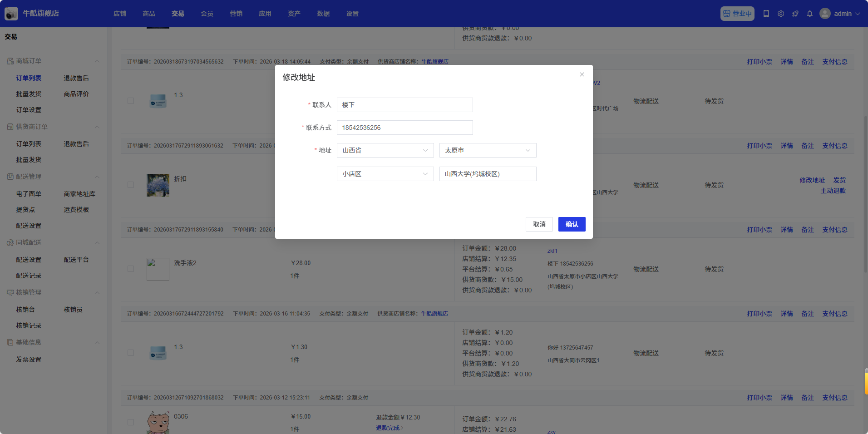Viewport: 868px width, 434px height.
Task: Tick the checkbox for the 折扣 order
Action: coord(131,185)
